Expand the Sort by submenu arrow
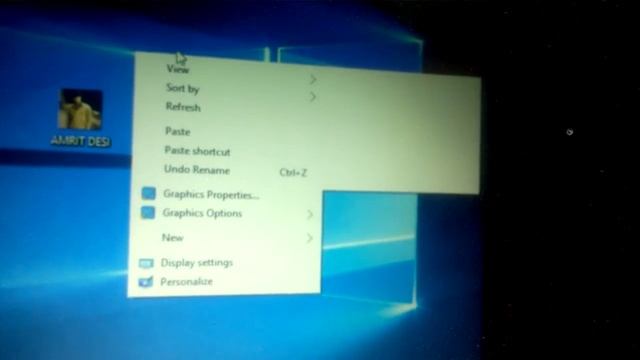 coord(312,97)
